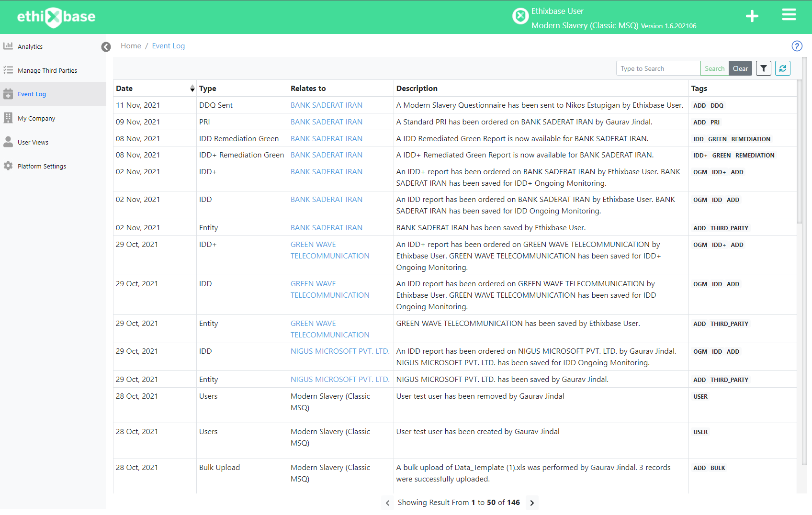812x515 pixels.
Task: Open the filter funnel button
Action: [x=764, y=68]
